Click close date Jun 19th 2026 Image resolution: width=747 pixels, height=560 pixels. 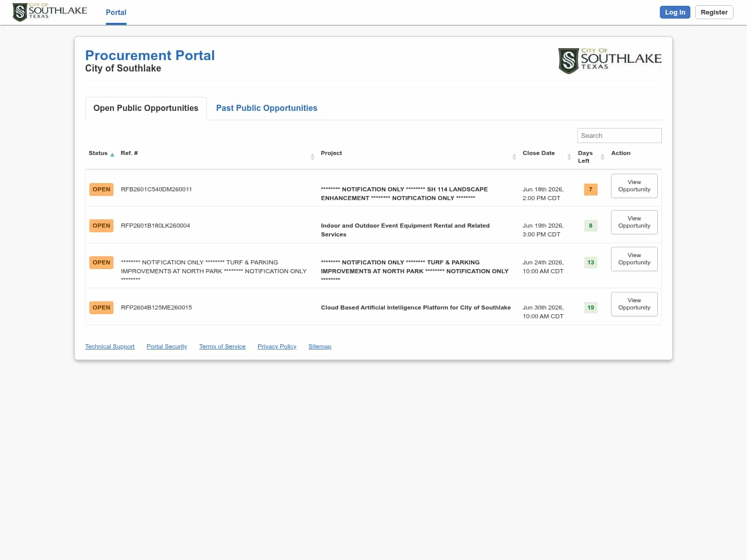click(x=543, y=230)
